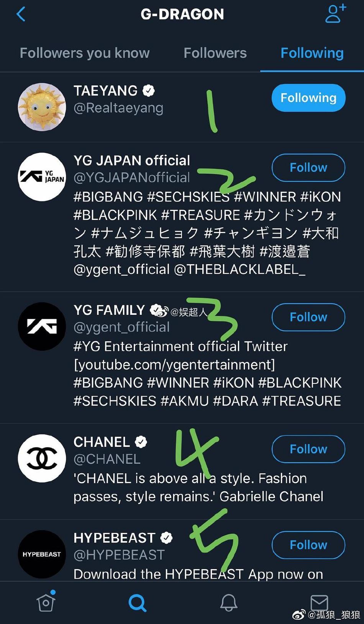The width and height of the screenshot is (364, 624).
Task: Select the Following tab
Action: point(312,53)
